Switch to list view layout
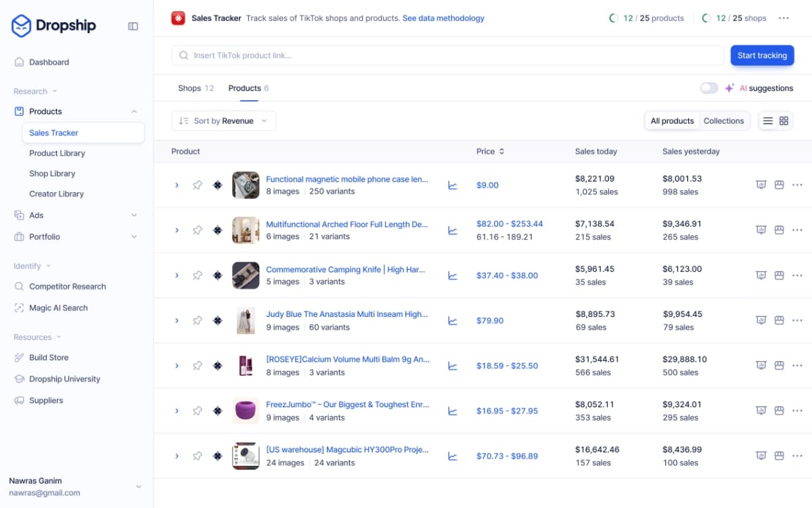 [768, 121]
